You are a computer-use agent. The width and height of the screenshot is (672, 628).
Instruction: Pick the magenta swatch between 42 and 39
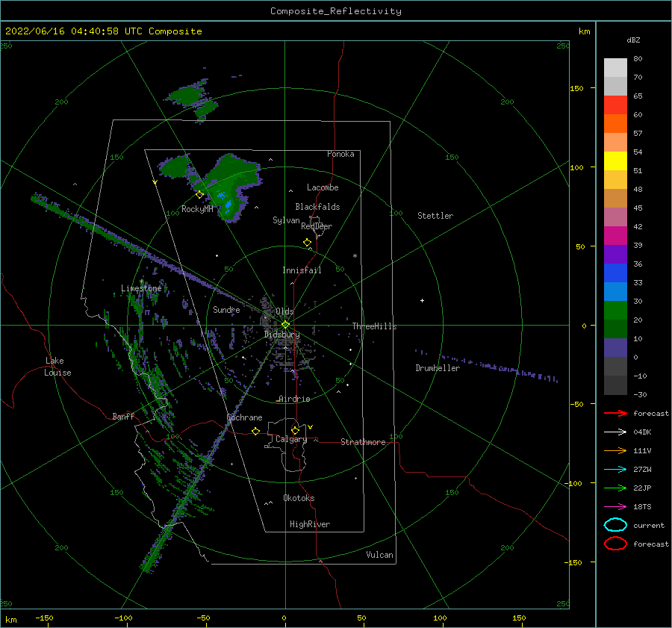click(615, 236)
